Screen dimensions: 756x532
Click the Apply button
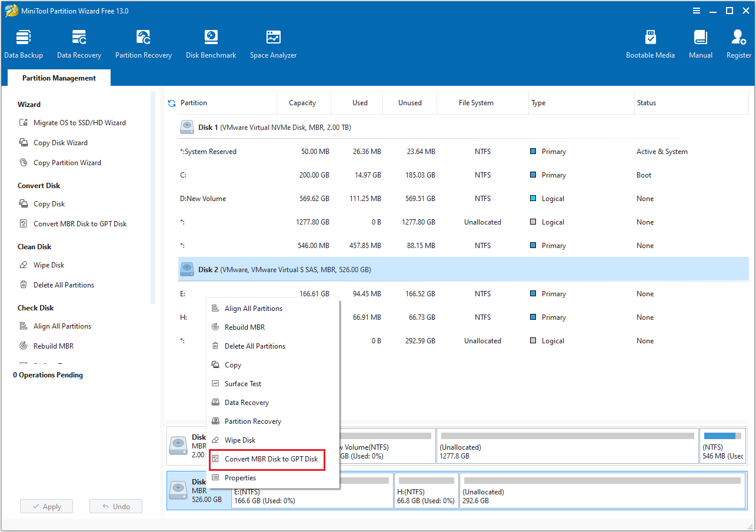click(x=46, y=506)
